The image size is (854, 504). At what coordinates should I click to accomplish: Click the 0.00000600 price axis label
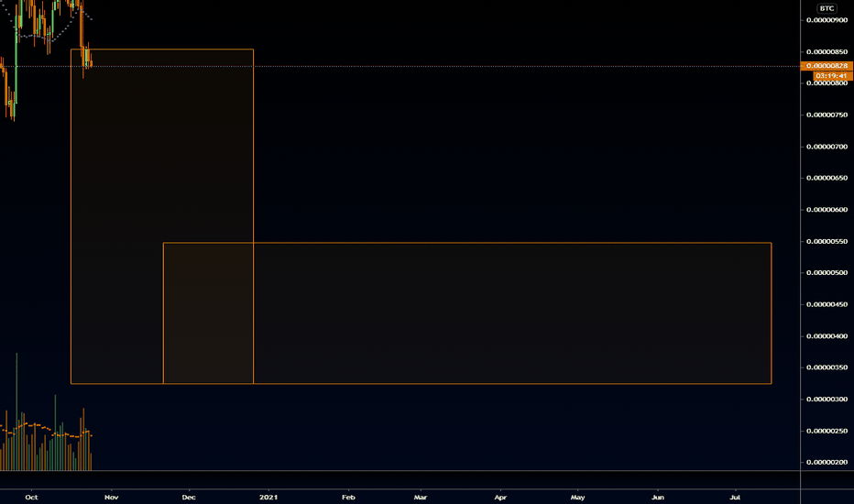827,210
